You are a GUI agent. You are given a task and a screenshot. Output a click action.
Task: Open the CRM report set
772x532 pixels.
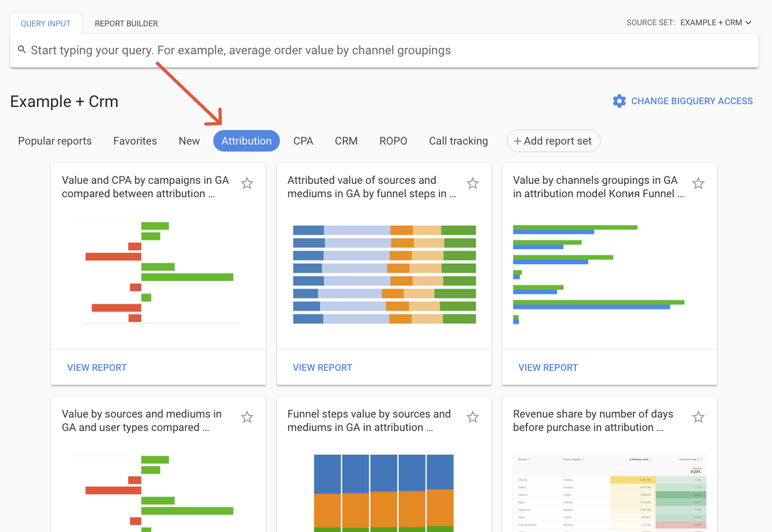347,141
